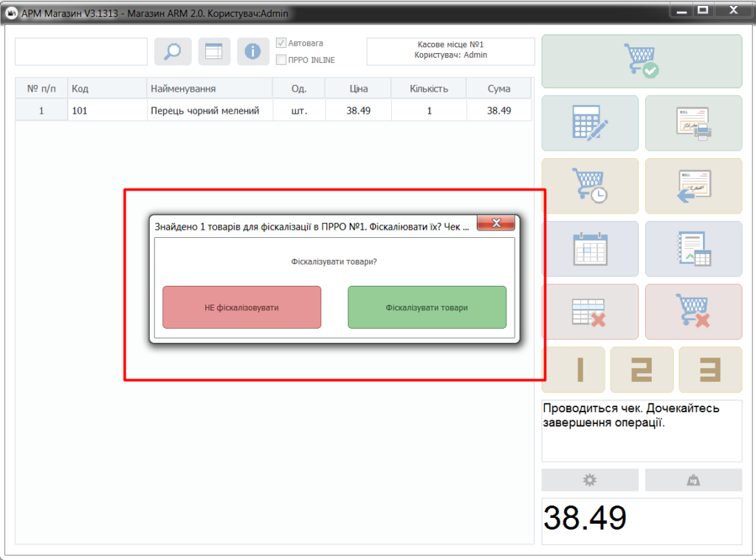Select the Перець чорний мелений row
The image size is (756, 560).
point(273,111)
